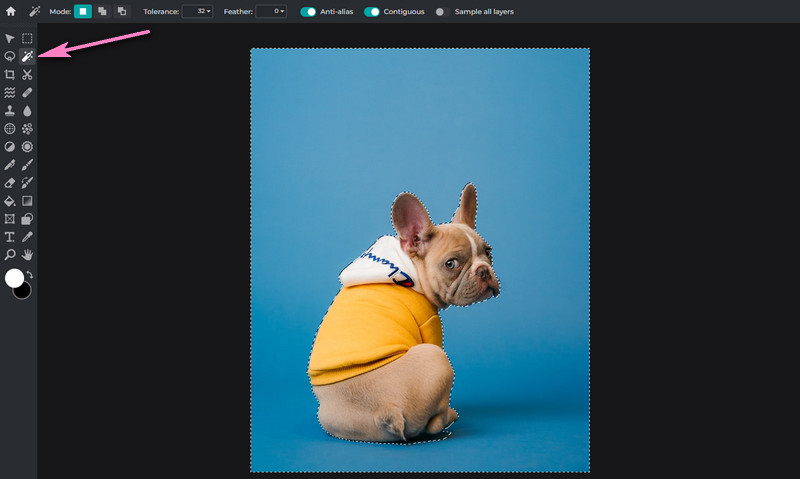Click the white foreground color swatch
Viewport: 800px width, 479px height.
pyautogui.click(x=14, y=278)
